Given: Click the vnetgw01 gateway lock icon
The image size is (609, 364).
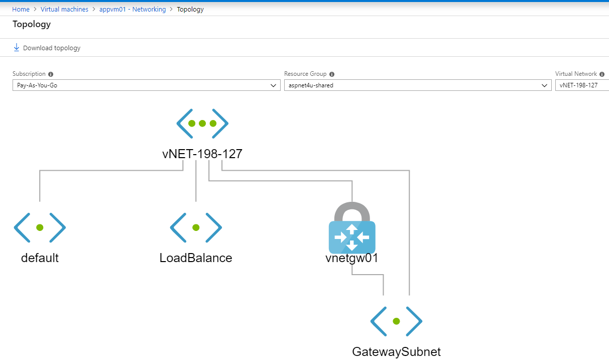Looking at the screenshot, I should click(352, 227).
